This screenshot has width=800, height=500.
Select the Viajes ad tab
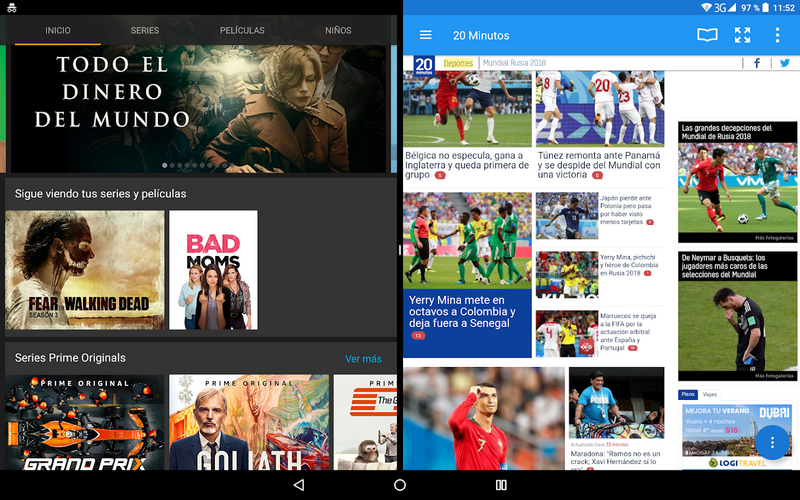pos(710,394)
